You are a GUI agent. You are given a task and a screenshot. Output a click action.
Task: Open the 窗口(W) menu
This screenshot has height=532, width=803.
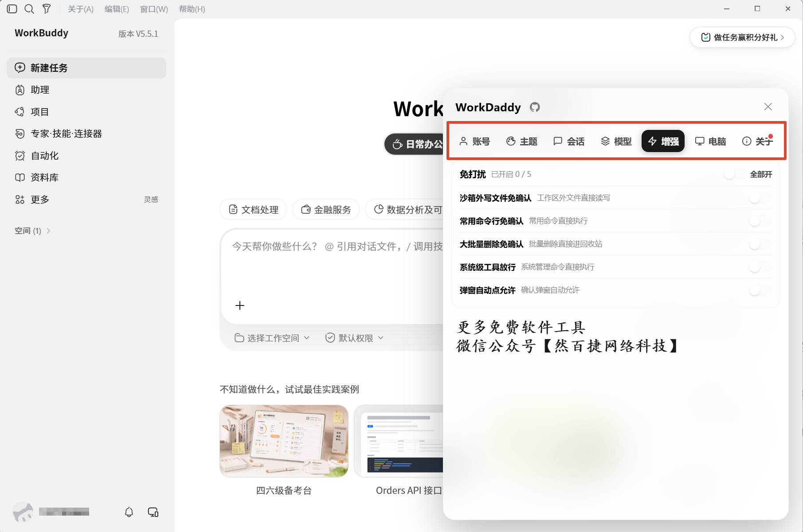point(154,9)
